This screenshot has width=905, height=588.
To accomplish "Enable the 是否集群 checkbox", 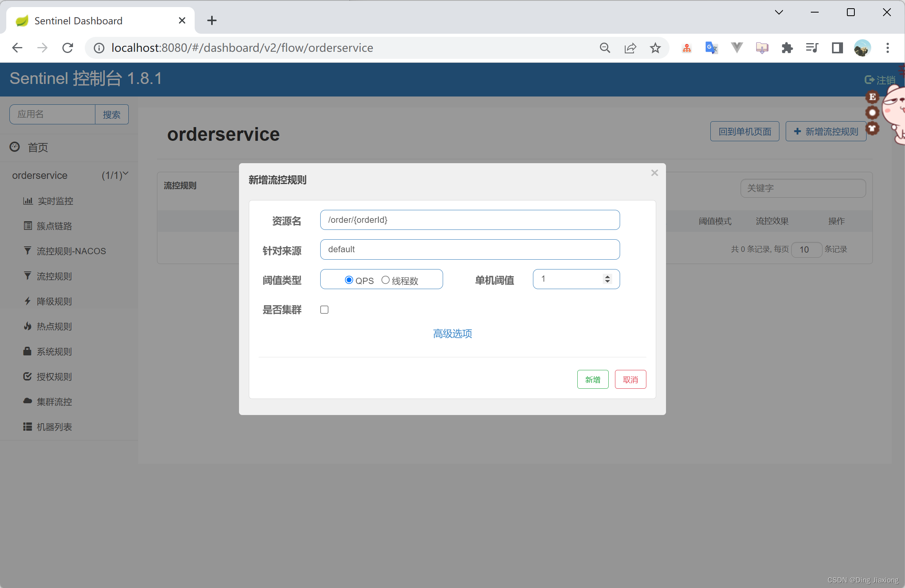I will point(324,310).
